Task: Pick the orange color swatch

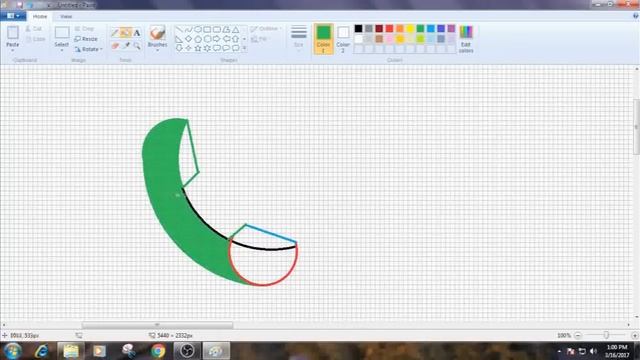Action: 400,29
